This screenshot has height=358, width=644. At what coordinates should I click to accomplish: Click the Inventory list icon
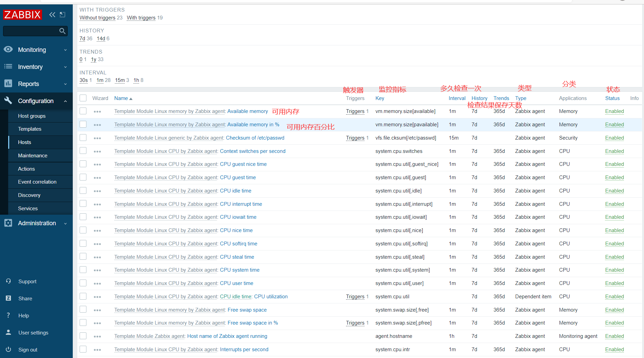click(x=8, y=67)
